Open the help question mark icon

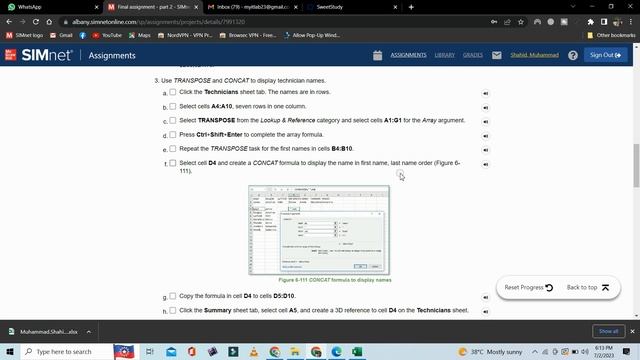tap(573, 55)
